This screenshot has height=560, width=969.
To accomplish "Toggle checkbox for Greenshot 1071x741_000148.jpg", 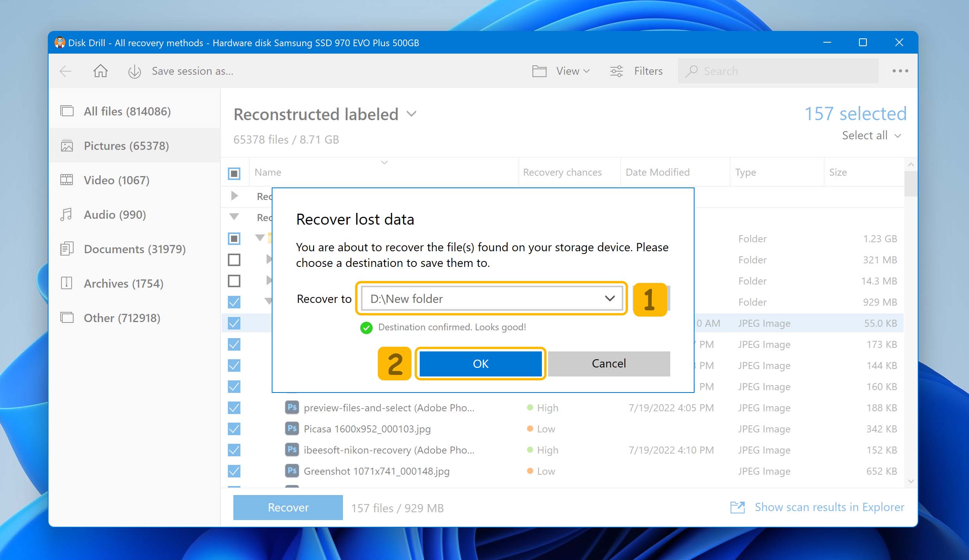I will pyautogui.click(x=234, y=471).
